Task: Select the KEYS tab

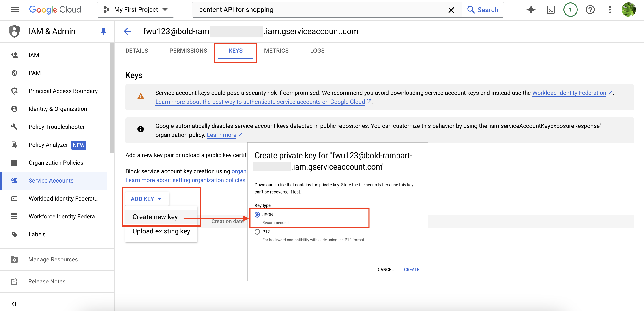Action: point(236,51)
